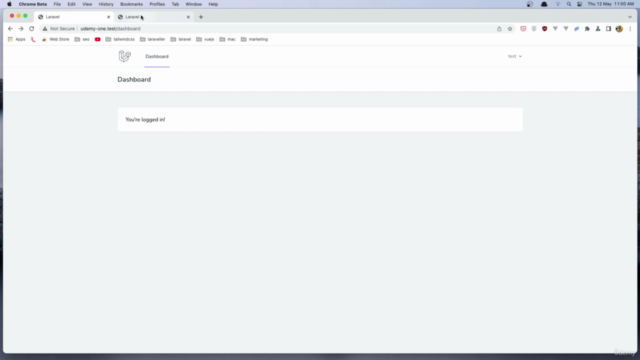Open the seo bookmarks folder
This screenshot has width=640, height=360.
[82, 39]
